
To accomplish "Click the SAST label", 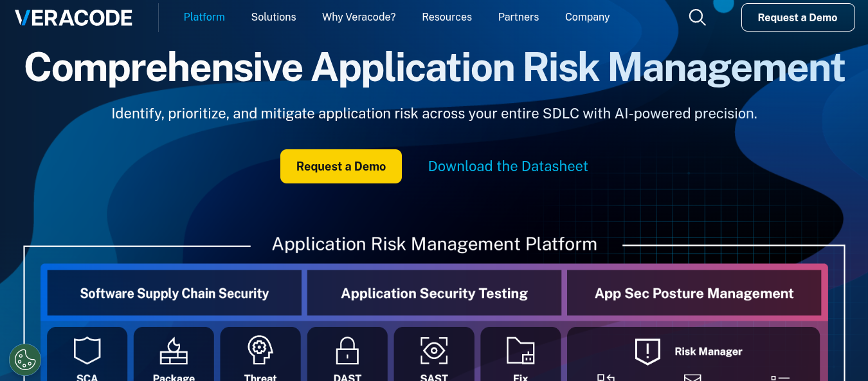I will coord(434,377).
